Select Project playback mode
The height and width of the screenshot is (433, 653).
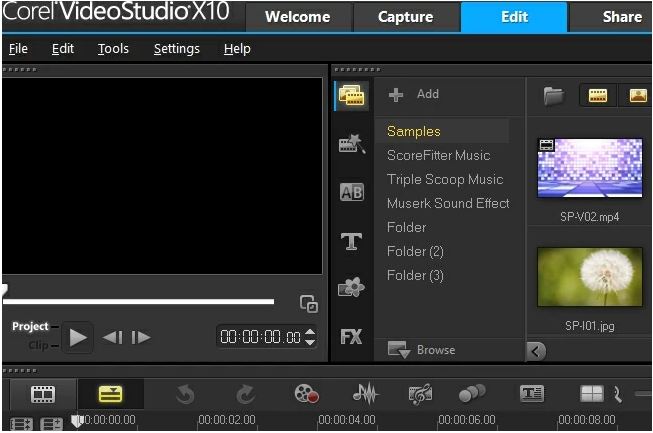30,326
